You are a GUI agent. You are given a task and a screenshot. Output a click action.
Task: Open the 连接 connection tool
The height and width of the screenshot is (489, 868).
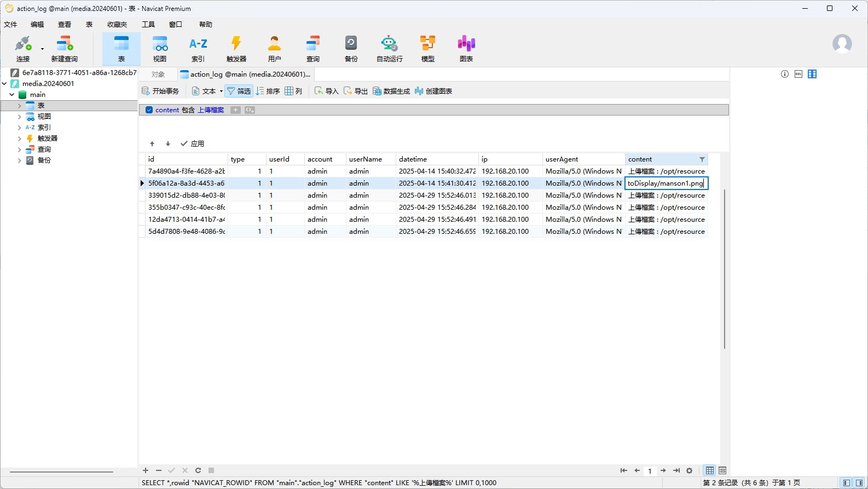[x=23, y=49]
